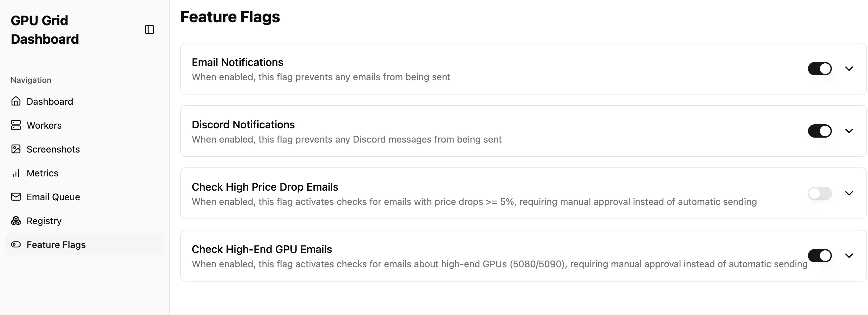Viewport: 868px width, 315px height.
Task: Disable the Discord Notifications switch
Action: pyautogui.click(x=820, y=131)
